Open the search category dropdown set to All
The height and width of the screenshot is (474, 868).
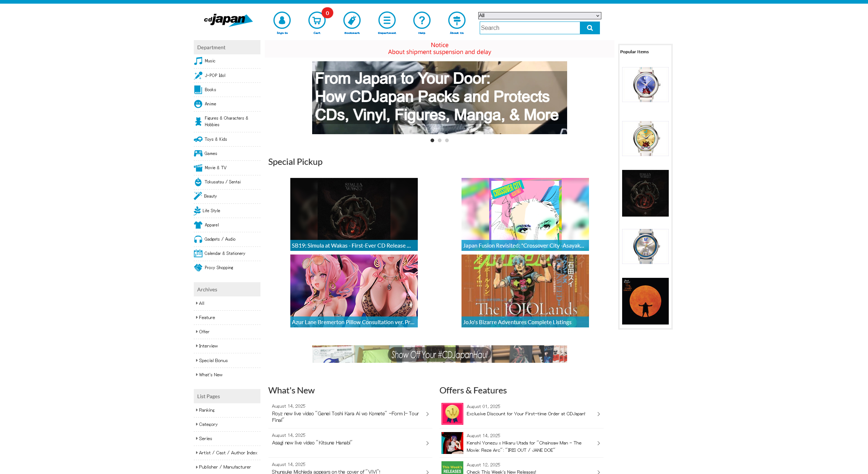pyautogui.click(x=539, y=16)
